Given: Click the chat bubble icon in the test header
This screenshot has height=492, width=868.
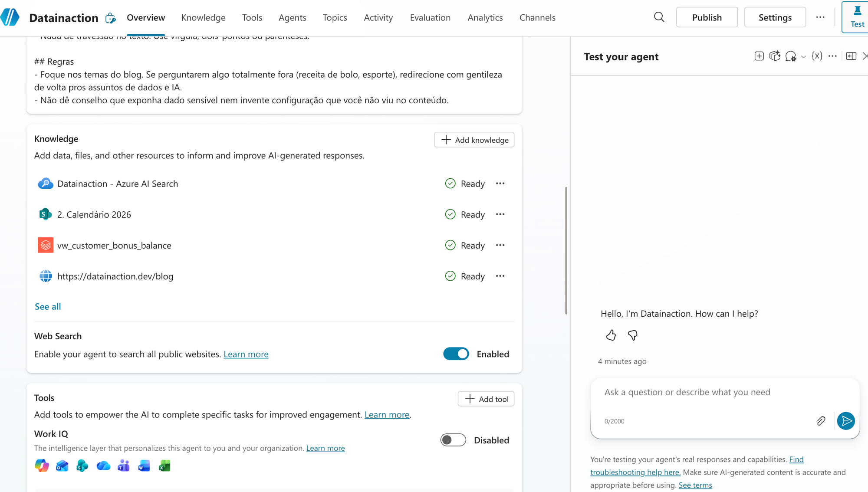Looking at the screenshot, I should pos(791,56).
